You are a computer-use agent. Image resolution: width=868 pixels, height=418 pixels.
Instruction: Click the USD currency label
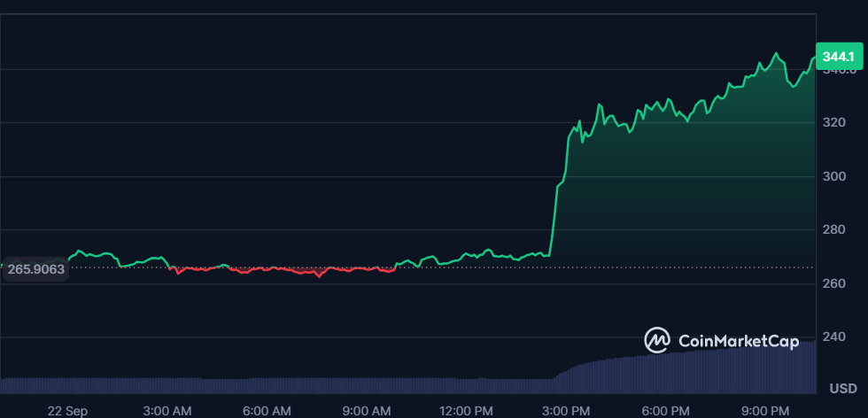[x=843, y=389]
